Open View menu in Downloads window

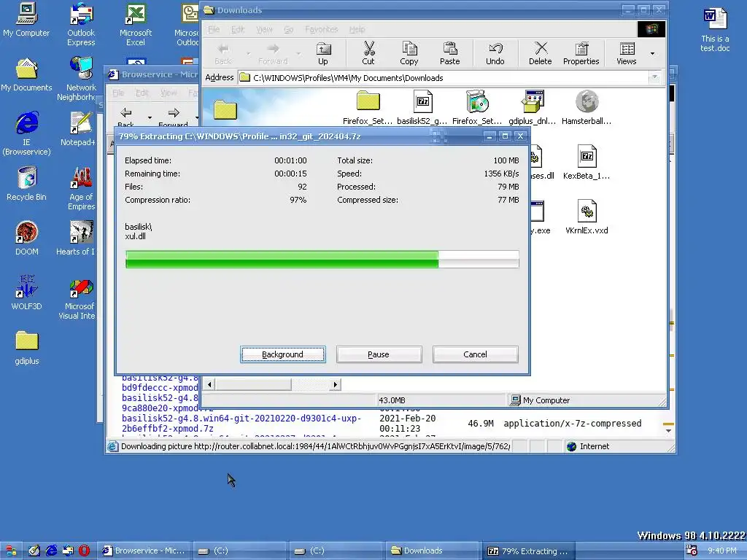tap(264, 29)
